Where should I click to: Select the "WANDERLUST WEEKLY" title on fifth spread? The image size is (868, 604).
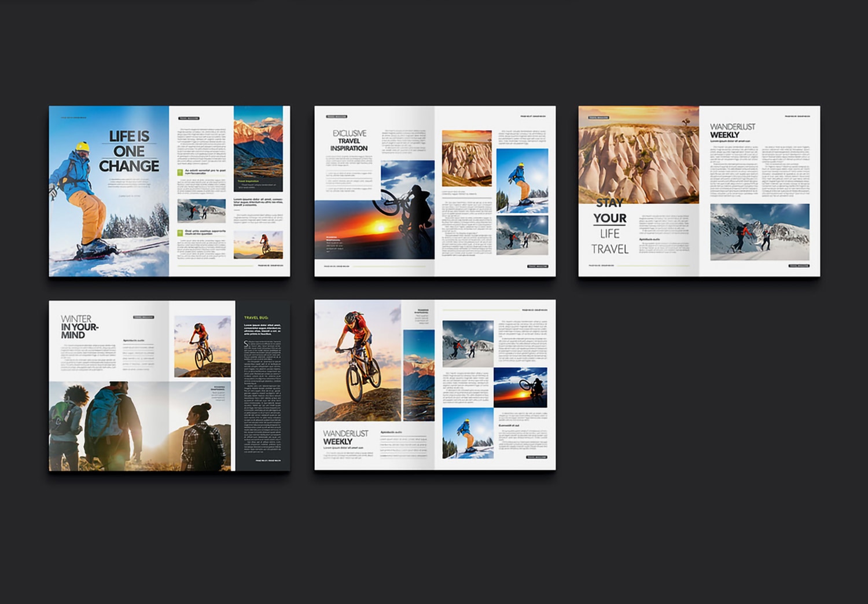click(344, 438)
